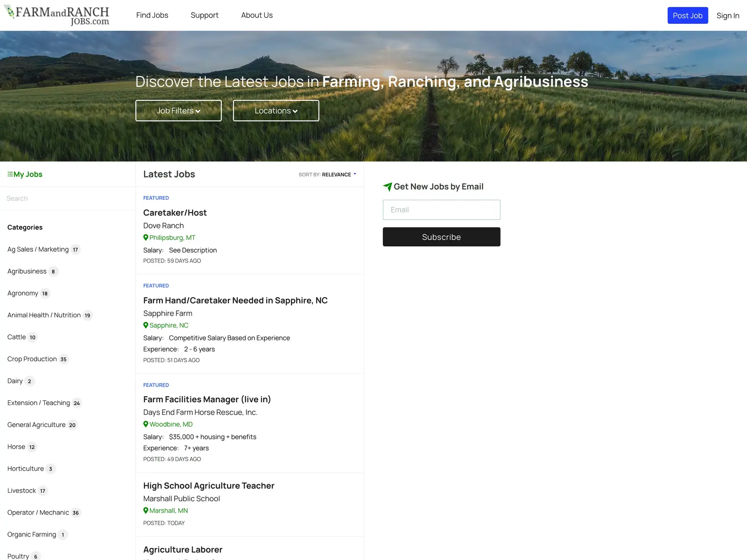Click the FARMandRANCH JOBS.com logo
The height and width of the screenshot is (560, 747).
(56, 15)
